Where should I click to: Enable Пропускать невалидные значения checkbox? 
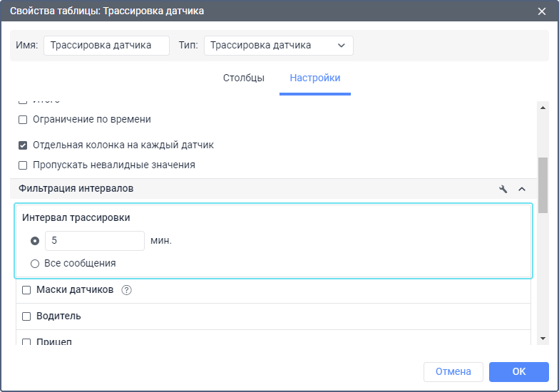(x=23, y=165)
